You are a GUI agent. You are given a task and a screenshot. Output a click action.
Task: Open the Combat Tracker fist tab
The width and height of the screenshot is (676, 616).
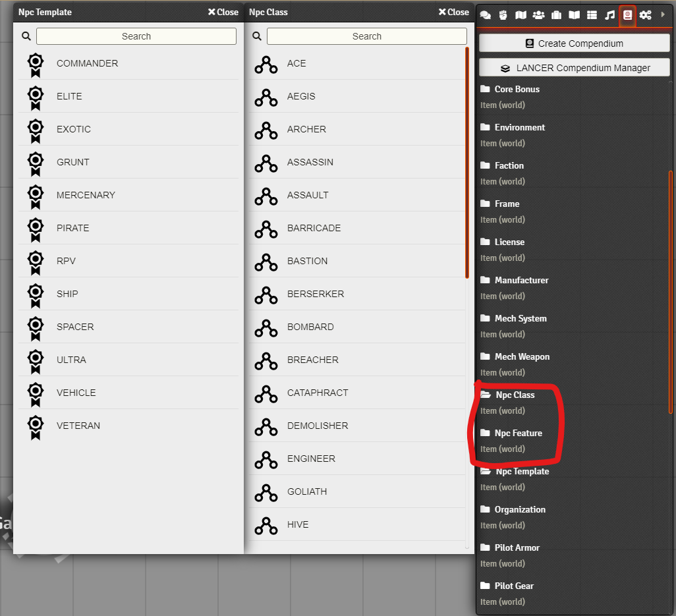[503, 15]
